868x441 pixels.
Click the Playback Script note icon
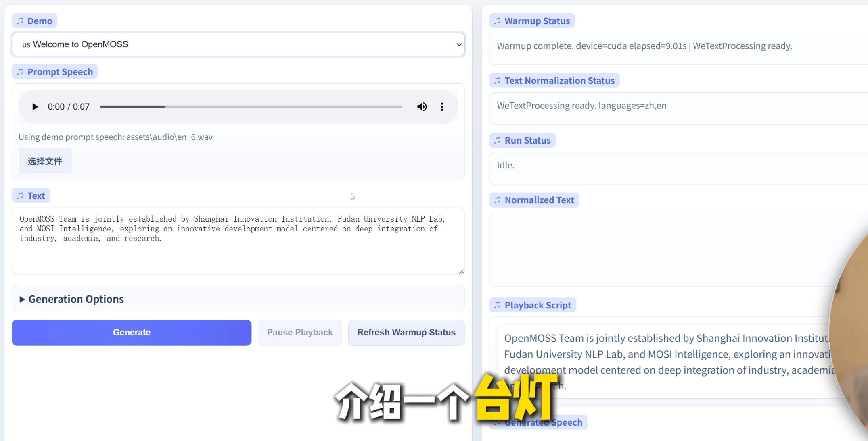pyautogui.click(x=498, y=305)
